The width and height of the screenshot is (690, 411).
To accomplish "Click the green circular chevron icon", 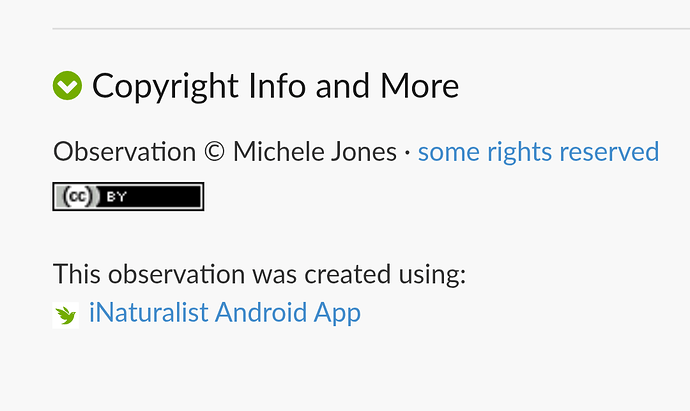I will (67, 85).
